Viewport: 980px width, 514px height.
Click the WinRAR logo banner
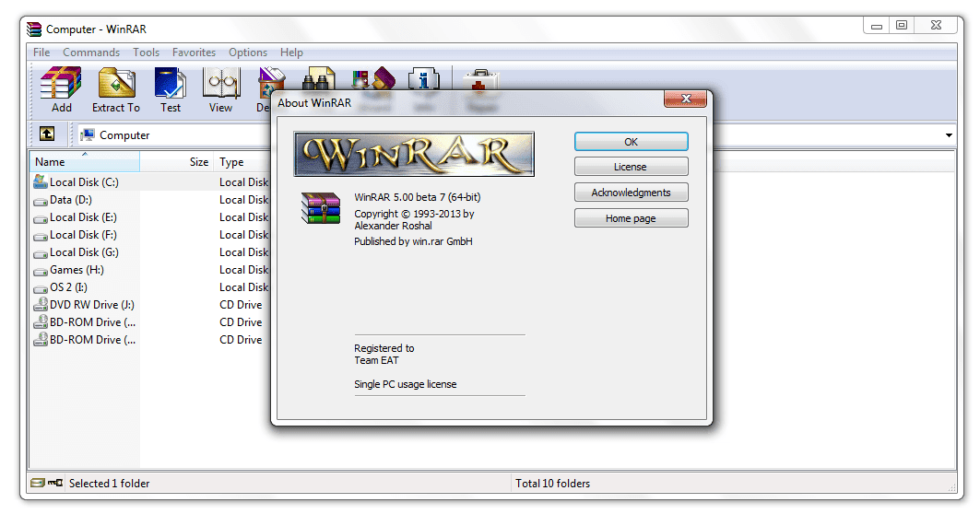point(414,154)
